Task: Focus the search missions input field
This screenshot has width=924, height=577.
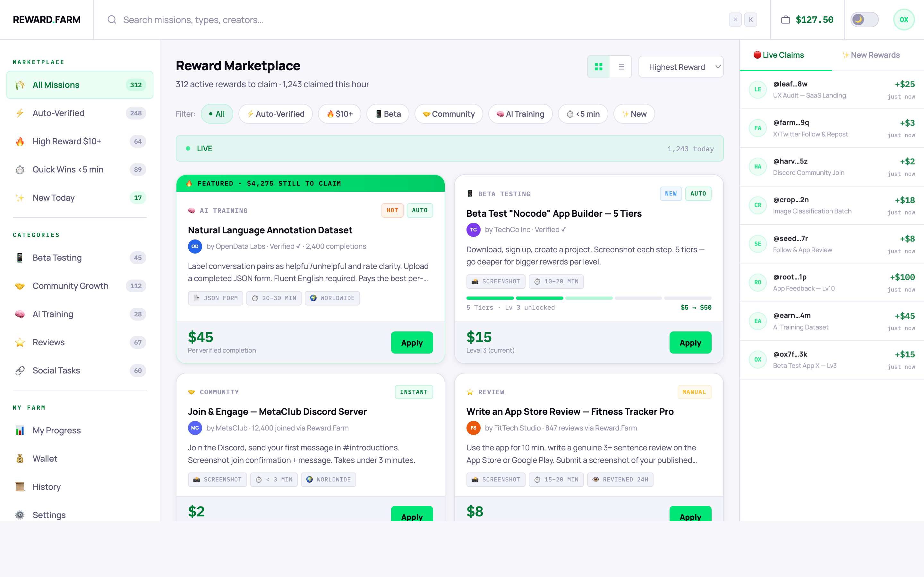Action: (x=382, y=20)
